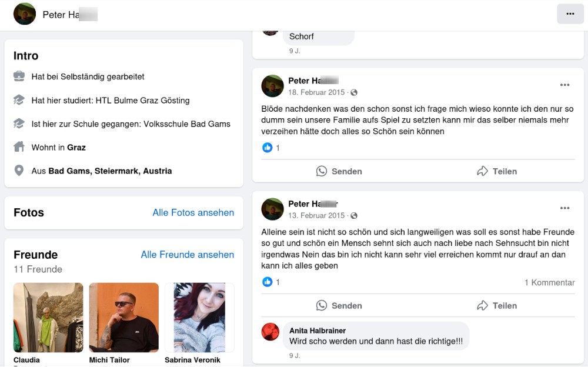This screenshot has width=588, height=367.
Task: Click the globe privacy icon beside 13. Februar 2015
Action: (354, 216)
